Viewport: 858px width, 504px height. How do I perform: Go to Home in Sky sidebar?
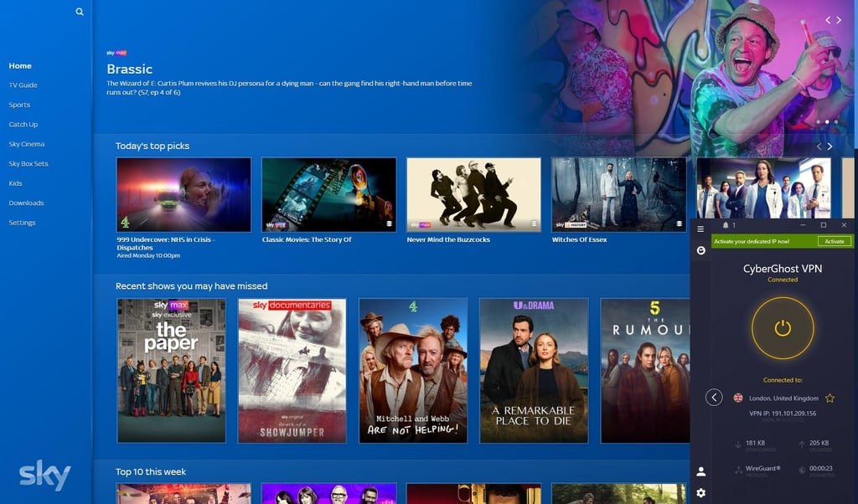click(20, 65)
